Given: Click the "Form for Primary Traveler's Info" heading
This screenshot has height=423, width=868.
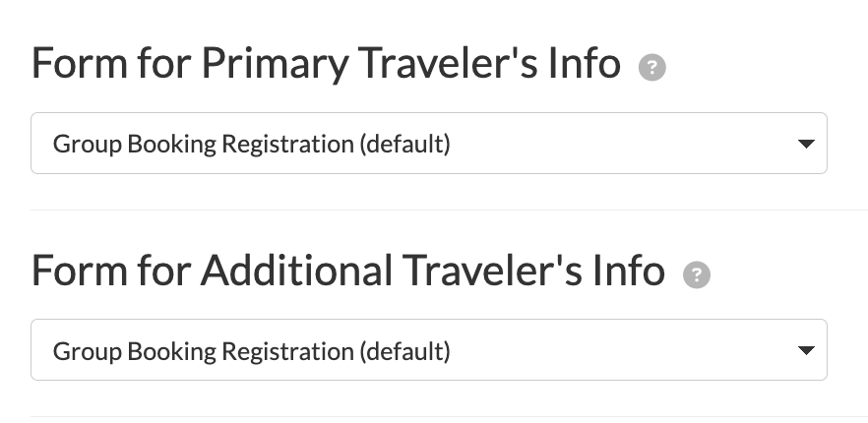Looking at the screenshot, I should click(x=326, y=64).
